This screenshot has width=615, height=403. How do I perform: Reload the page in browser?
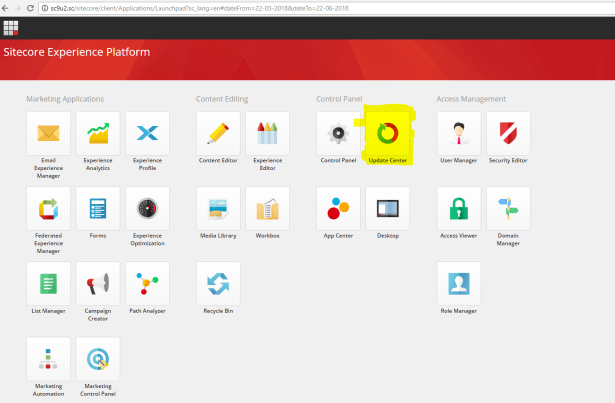click(x=30, y=8)
